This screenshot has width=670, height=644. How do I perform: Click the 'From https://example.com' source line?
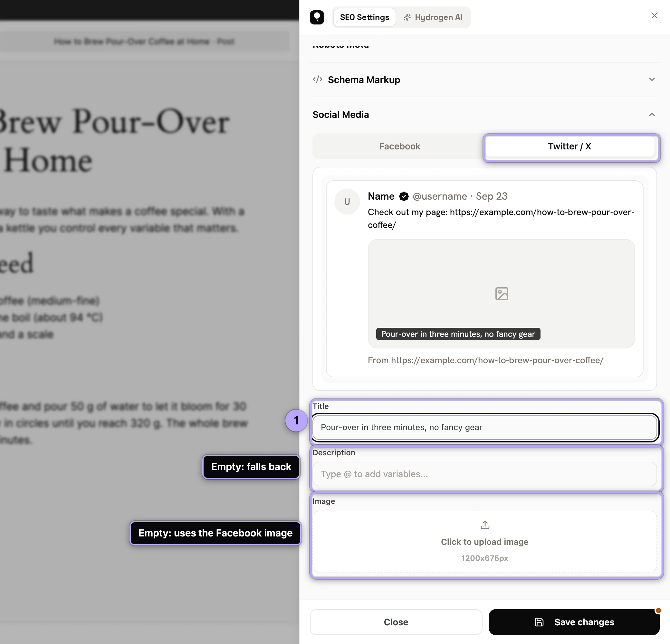[x=485, y=360]
